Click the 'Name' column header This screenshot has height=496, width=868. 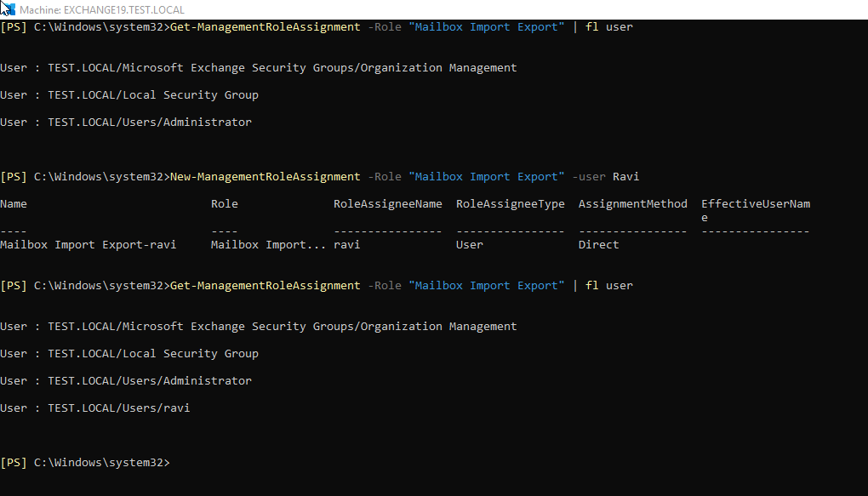pyautogui.click(x=14, y=203)
